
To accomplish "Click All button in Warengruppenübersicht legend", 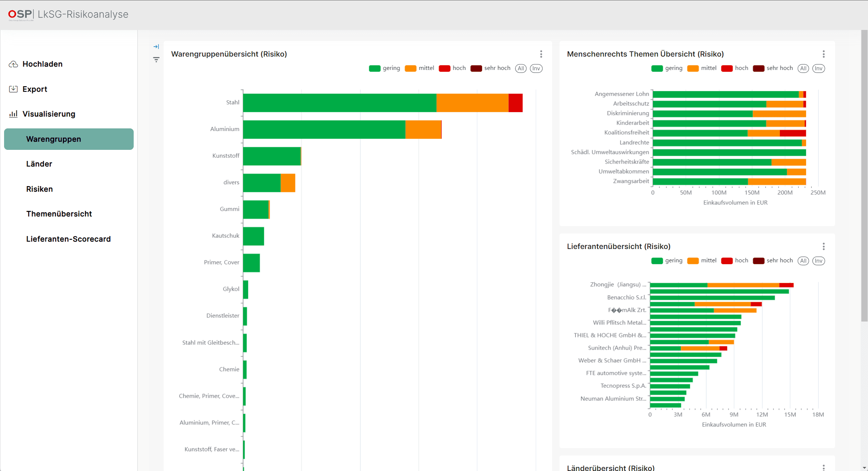I will 521,68.
